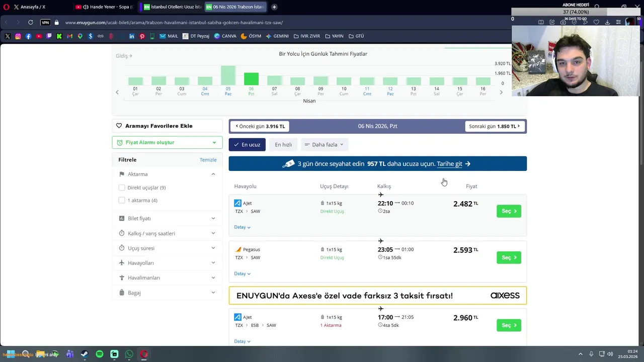The width and height of the screenshot is (644, 362).
Task: Click Seç for the 2.482 TL flight
Action: (509, 211)
